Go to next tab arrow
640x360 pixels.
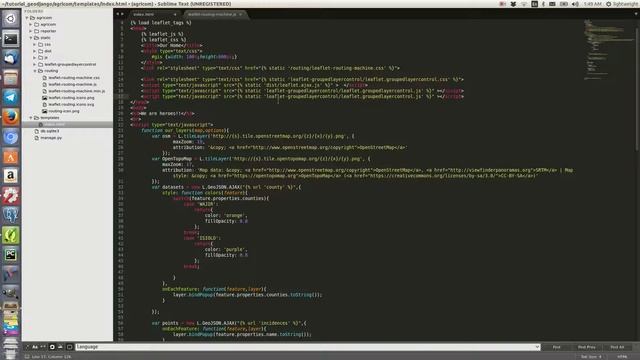pyautogui.click(x=122, y=14)
